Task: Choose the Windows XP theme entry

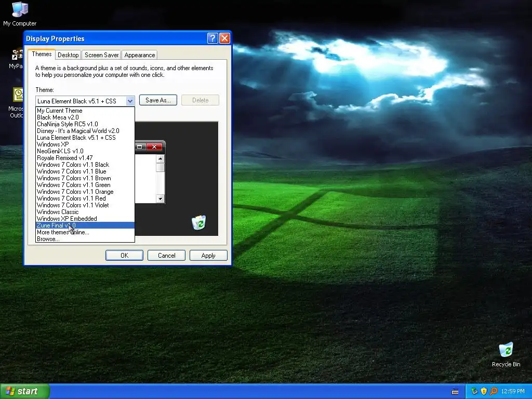Action: (x=85, y=144)
